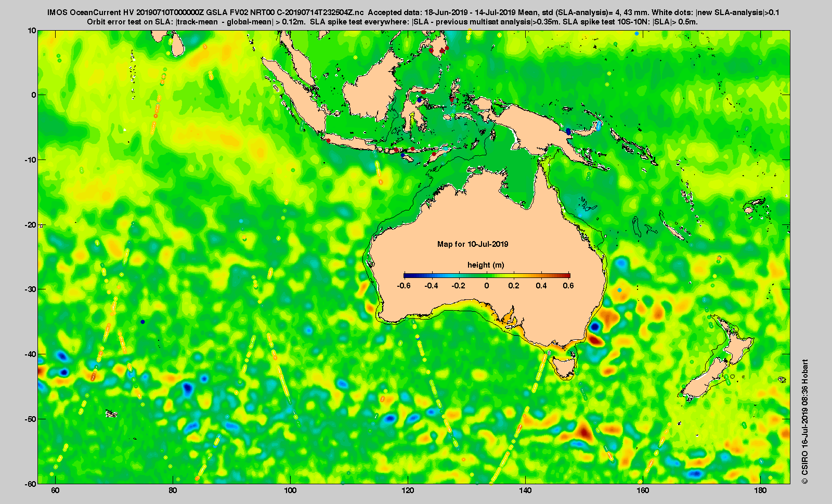This screenshot has height=504, width=832.
Task: Click the 0.6 colorbar tick label
Action: pos(568,286)
